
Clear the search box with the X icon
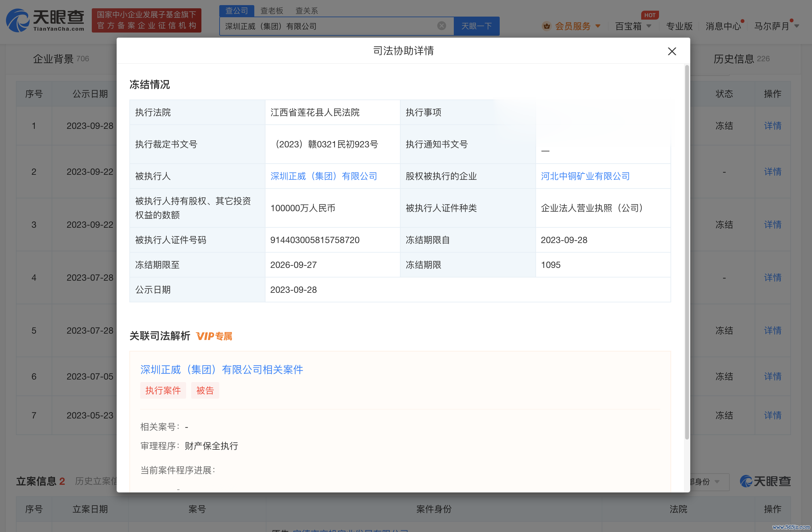pyautogui.click(x=441, y=26)
